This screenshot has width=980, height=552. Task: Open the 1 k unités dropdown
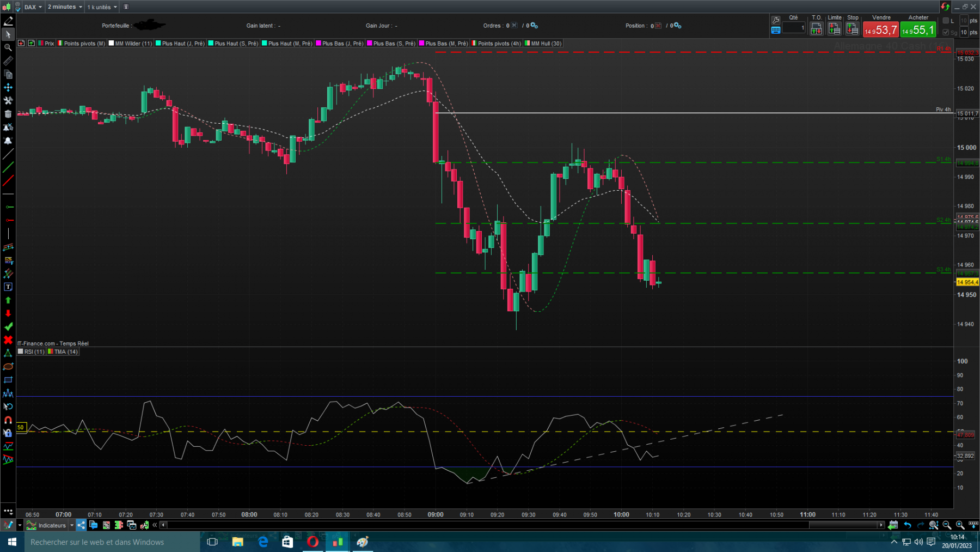102,7
